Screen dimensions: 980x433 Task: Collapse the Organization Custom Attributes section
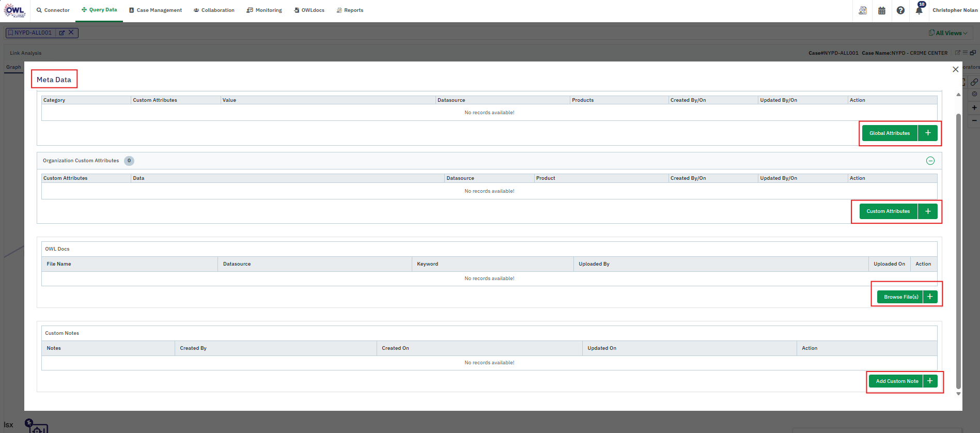tap(930, 161)
